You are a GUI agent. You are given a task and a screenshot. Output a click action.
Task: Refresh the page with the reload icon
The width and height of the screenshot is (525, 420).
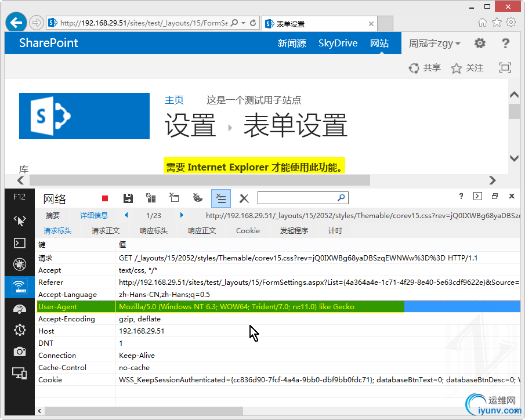tap(253, 23)
